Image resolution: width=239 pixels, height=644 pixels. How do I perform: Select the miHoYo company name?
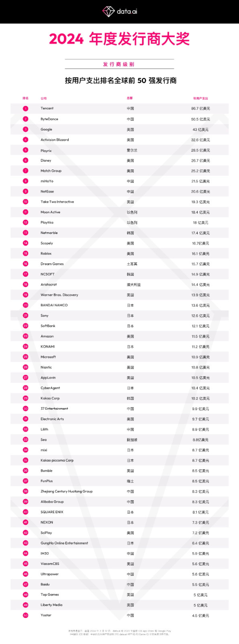click(x=47, y=181)
